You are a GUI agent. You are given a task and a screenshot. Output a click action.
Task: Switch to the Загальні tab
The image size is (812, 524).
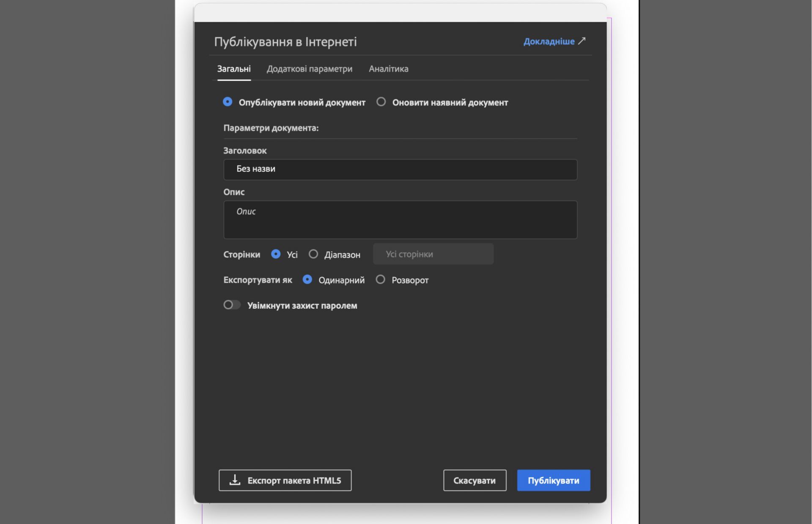tap(234, 69)
